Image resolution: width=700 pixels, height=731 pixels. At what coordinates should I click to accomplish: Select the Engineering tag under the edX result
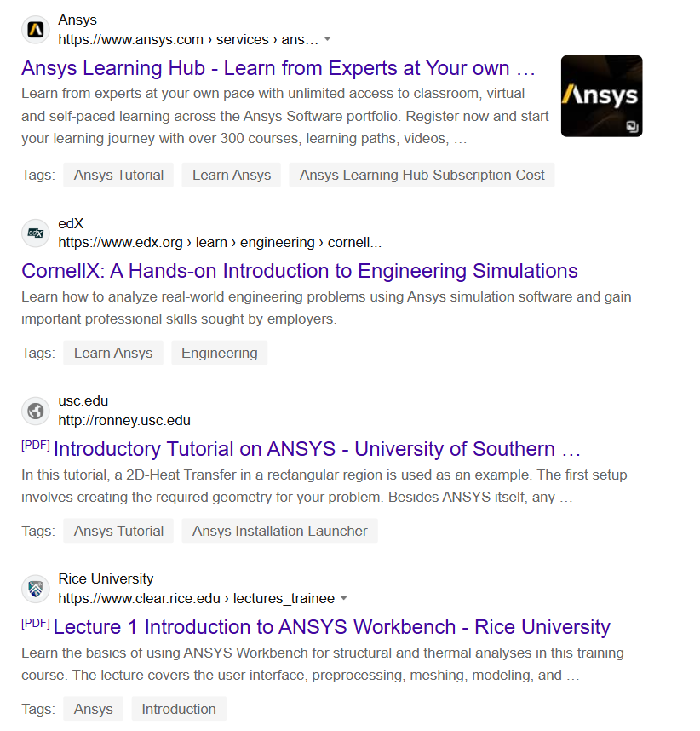click(219, 353)
